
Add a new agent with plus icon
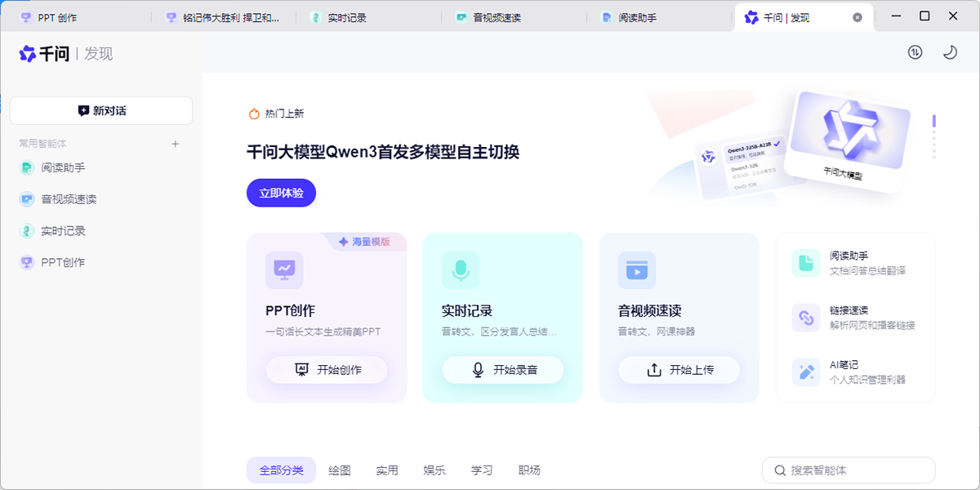tap(175, 144)
